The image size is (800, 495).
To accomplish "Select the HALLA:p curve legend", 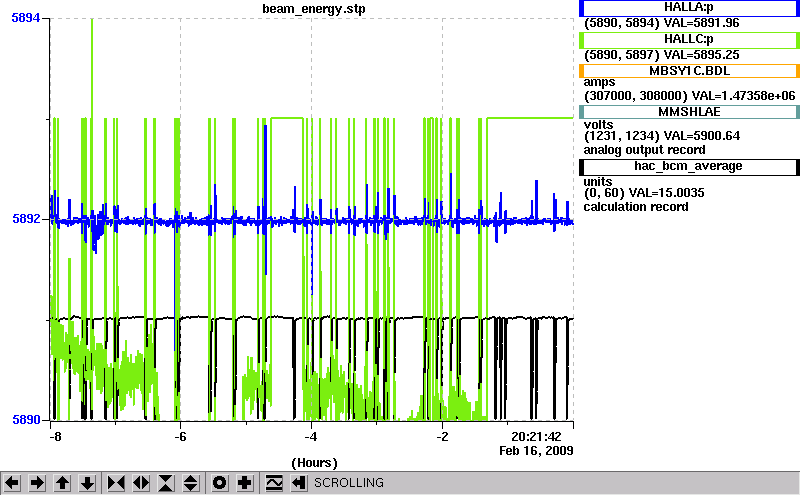I will click(x=689, y=8).
